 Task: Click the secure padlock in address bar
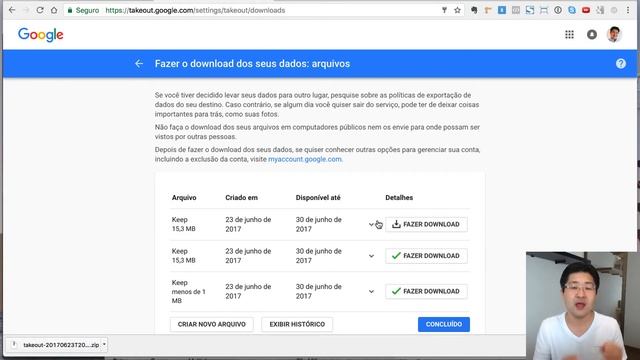70,10
